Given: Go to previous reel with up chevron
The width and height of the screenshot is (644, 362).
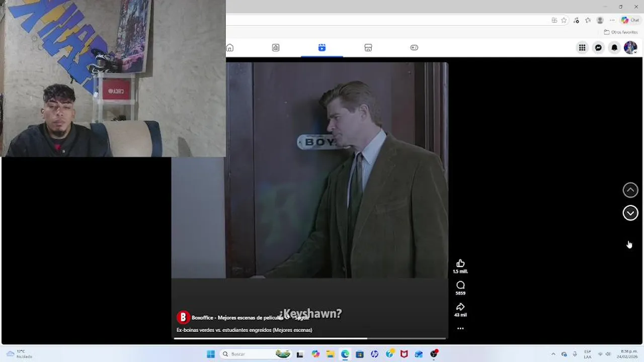Looking at the screenshot, I should click(x=630, y=190).
